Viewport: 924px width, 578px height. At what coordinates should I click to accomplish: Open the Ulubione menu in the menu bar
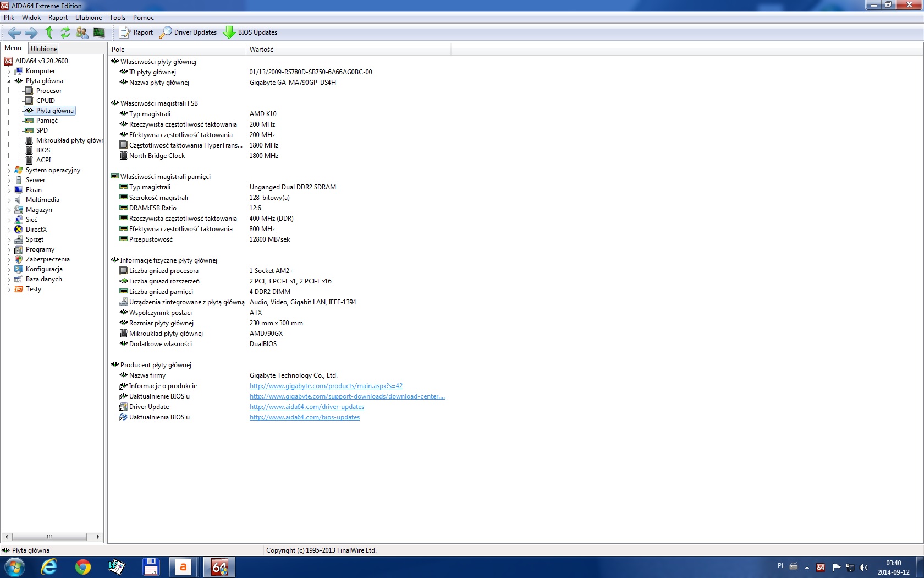click(x=89, y=18)
